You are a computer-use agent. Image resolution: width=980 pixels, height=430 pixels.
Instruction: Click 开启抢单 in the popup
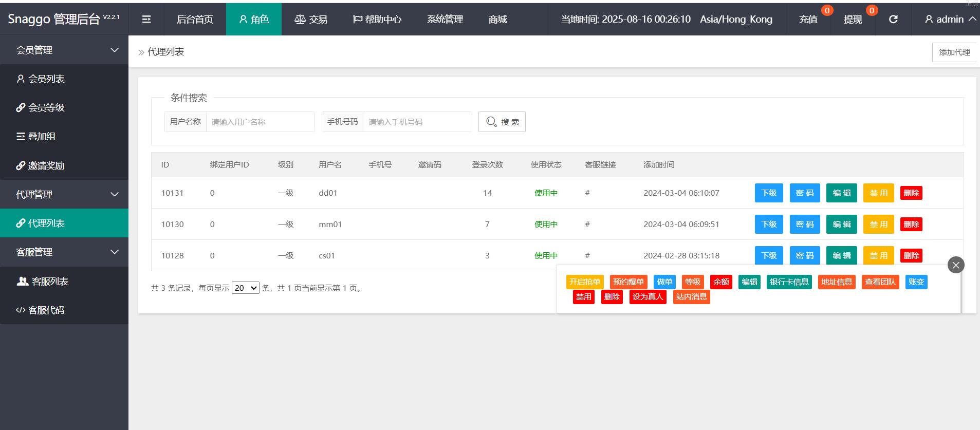(x=584, y=282)
